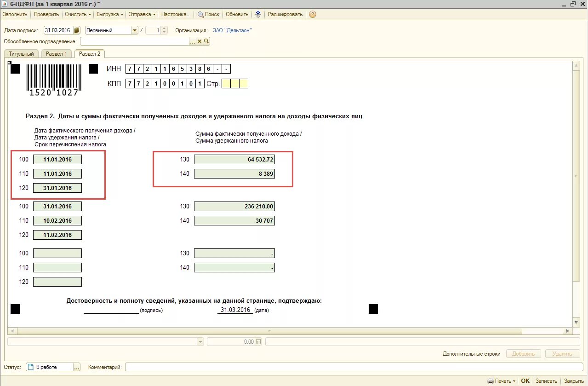Open the ellipsis button of the Статус field
The image size is (588, 386).
pos(77,367)
